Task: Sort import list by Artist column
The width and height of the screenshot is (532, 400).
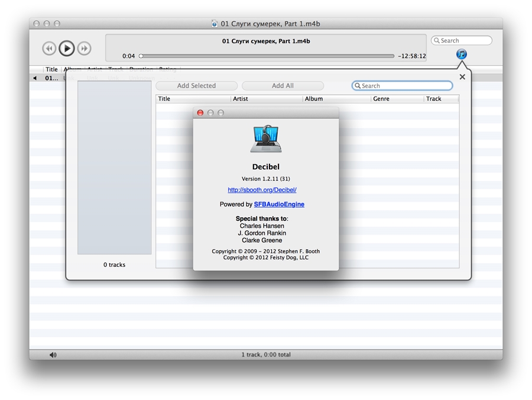Action: pyautogui.click(x=266, y=99)
